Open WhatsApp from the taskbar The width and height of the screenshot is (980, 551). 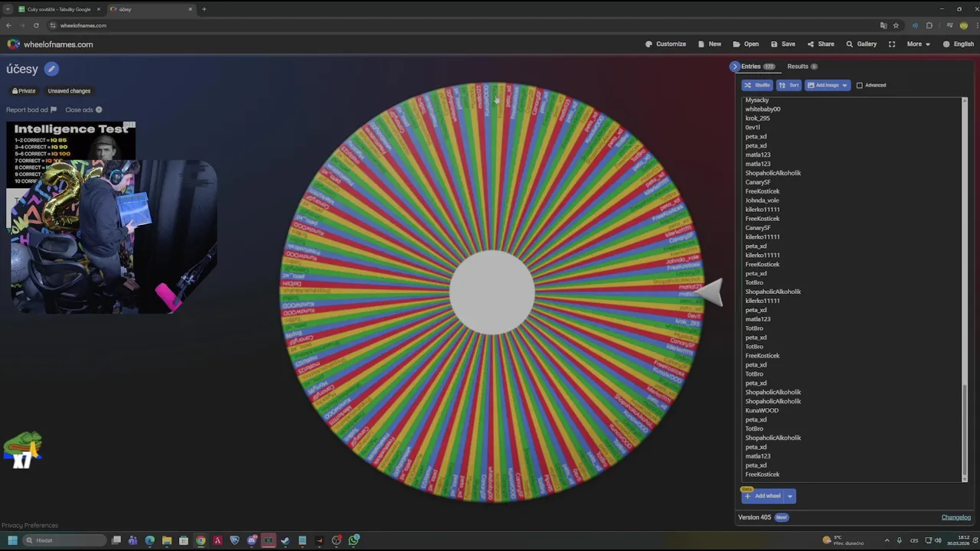(354, 540)
